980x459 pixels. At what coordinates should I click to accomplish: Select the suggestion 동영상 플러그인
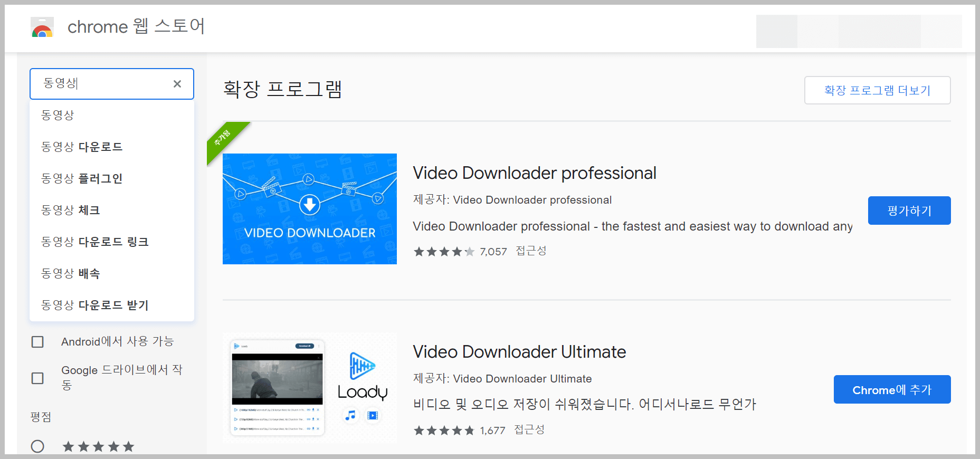pos(112,178)
